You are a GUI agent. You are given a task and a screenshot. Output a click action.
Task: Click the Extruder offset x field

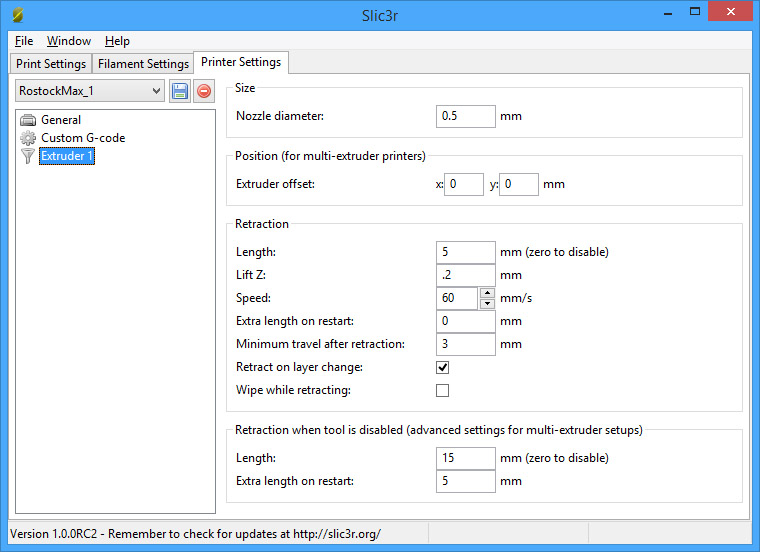click(464, 184)
